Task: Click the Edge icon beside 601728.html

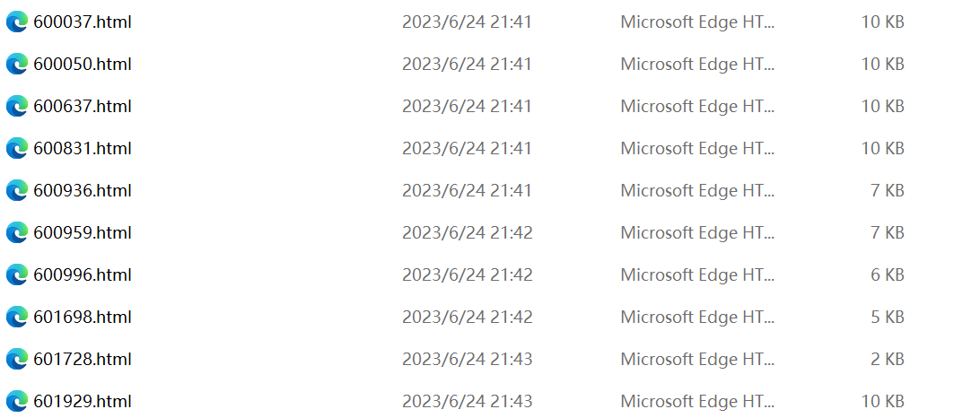Action: pyautogui.click(x=16, y=360)
